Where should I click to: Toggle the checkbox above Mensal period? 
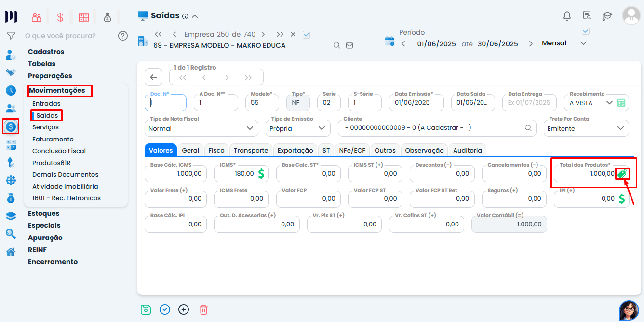coord(586,31)
